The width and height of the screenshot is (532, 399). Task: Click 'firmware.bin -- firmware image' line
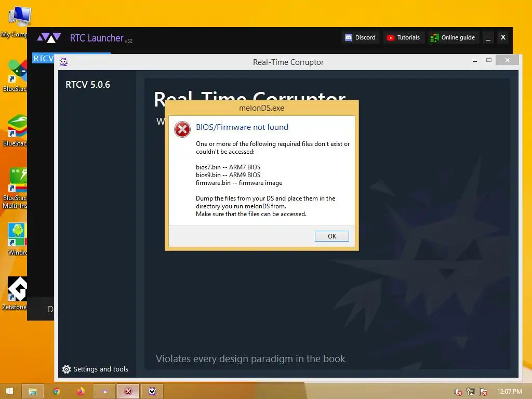click(x=239, y=182)
